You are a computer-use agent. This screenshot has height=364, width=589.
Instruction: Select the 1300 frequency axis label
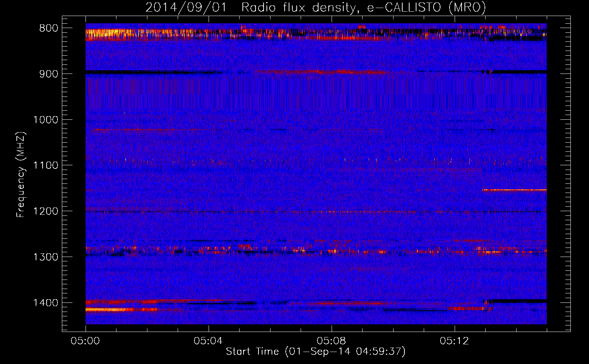click(x=46, y=257)
